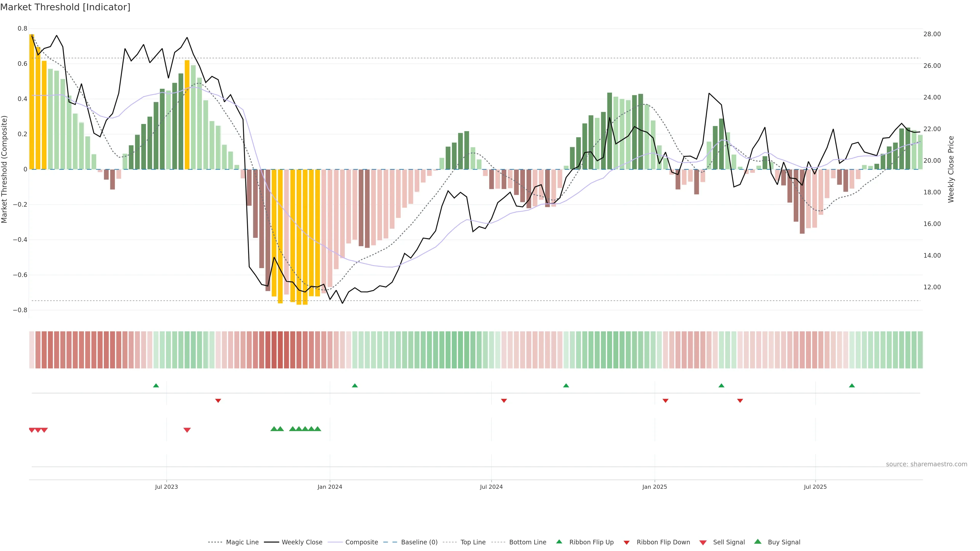Click ribbon flip down marker just after Jul 2024
The width and height of the screenshot is (980, 551).
coord(504,401)
